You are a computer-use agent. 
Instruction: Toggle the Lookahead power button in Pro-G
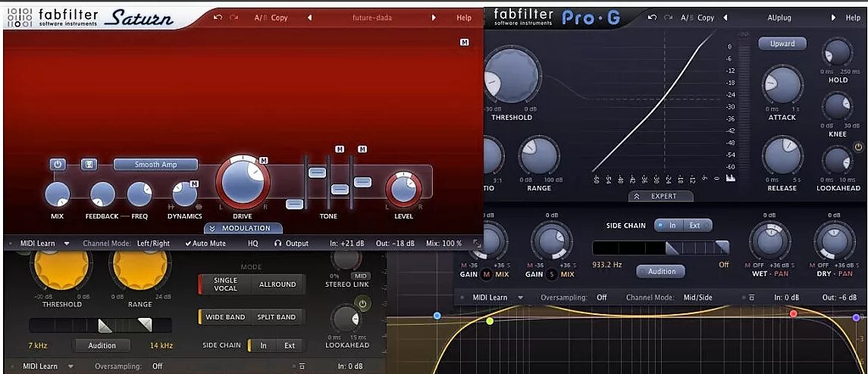tap(859, 147)
